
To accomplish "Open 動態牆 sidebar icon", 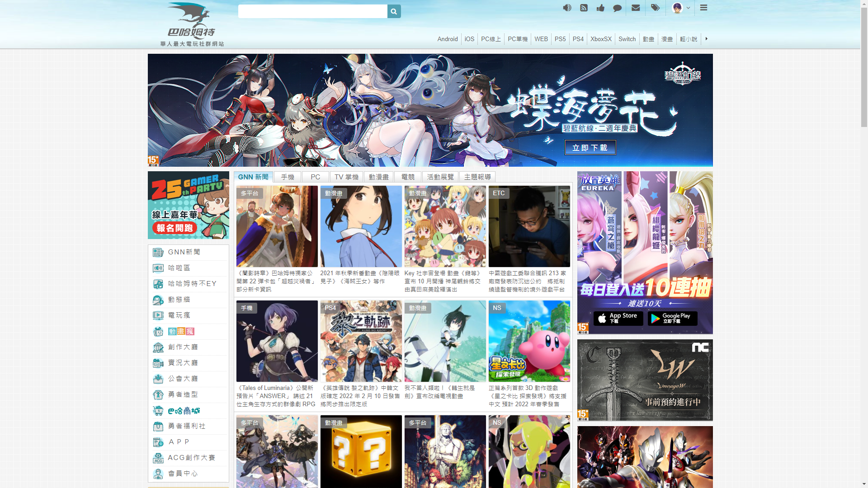I will click(158, 300).
